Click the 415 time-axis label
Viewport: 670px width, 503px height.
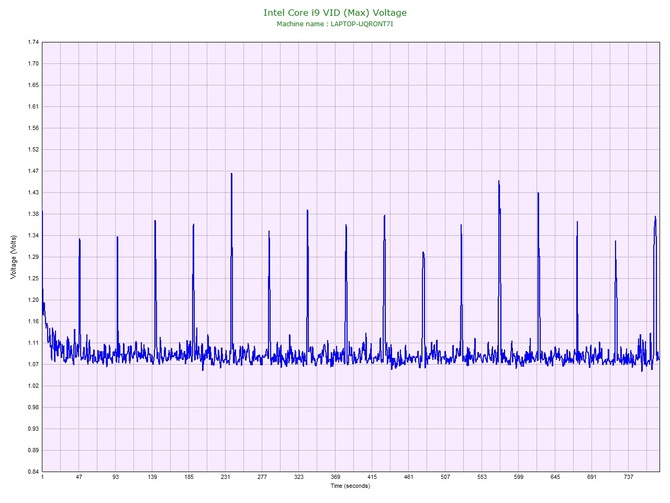click(x=372, y=477)
